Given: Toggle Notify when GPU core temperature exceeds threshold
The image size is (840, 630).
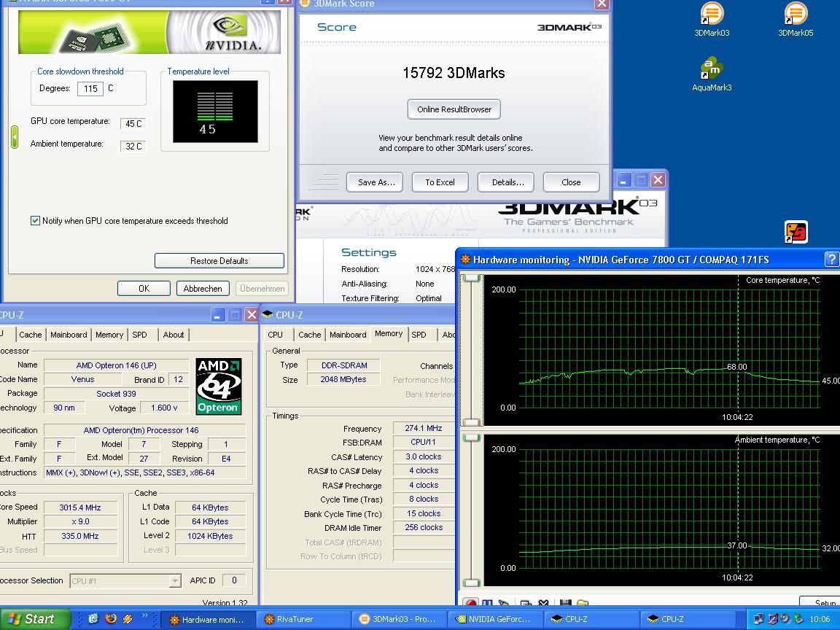Looking at the screenshot, I should click(35, 221).
